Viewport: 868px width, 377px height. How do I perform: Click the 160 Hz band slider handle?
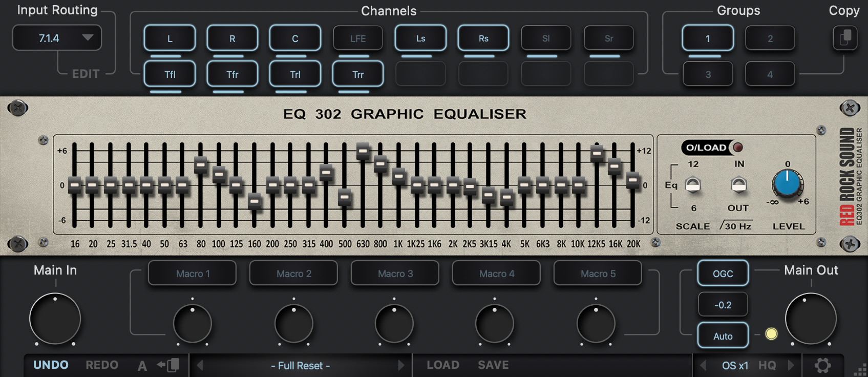(x=255, y=201)
